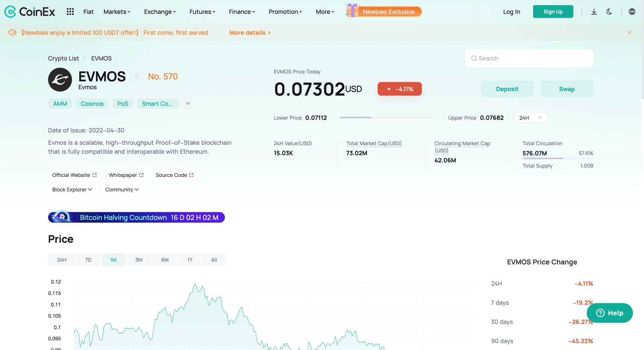644x350 pixels.
Task: Select the 6M chart range tab
Action: pos(165,260)
